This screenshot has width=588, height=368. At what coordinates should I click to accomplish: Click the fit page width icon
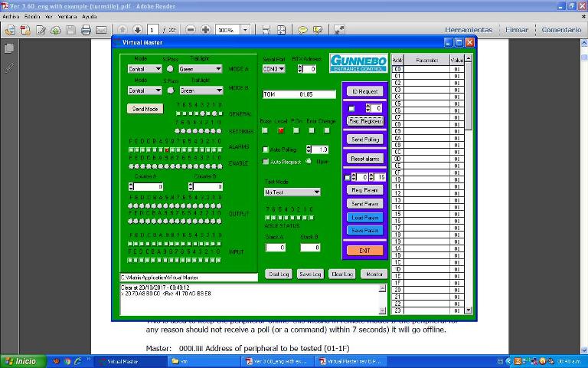click(x=266, y=30)
